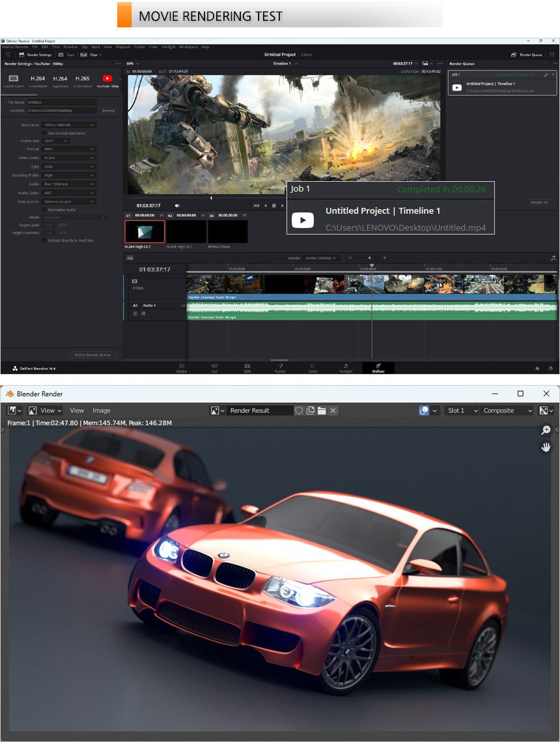Click the File Name input field
560x746 pixels.
tap(62, 102)
